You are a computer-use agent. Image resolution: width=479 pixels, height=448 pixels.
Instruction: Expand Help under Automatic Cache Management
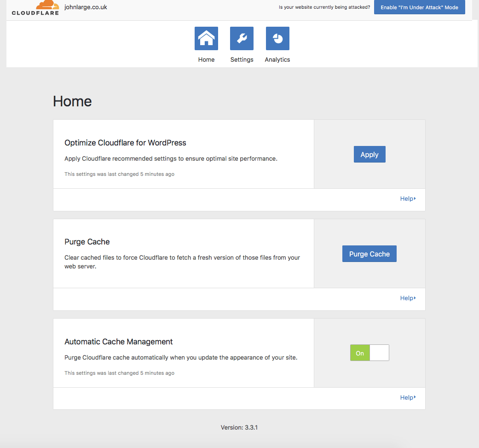pyautogui.click(x=408, y=397)
